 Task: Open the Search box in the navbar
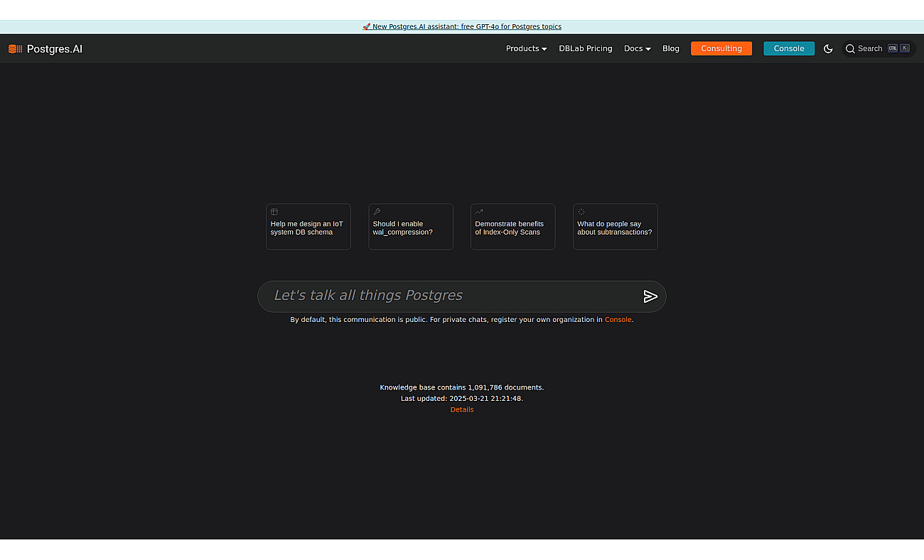point(879,48)
